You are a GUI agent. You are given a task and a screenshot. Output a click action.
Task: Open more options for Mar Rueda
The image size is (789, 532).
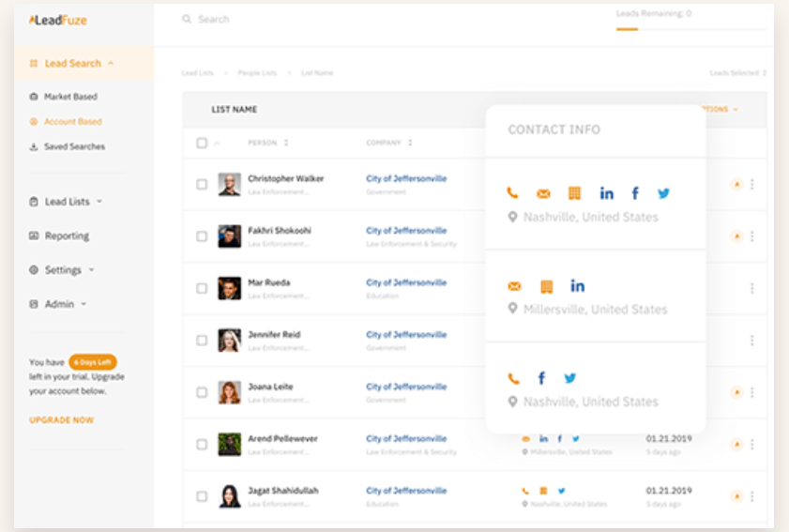coord(752,288)
